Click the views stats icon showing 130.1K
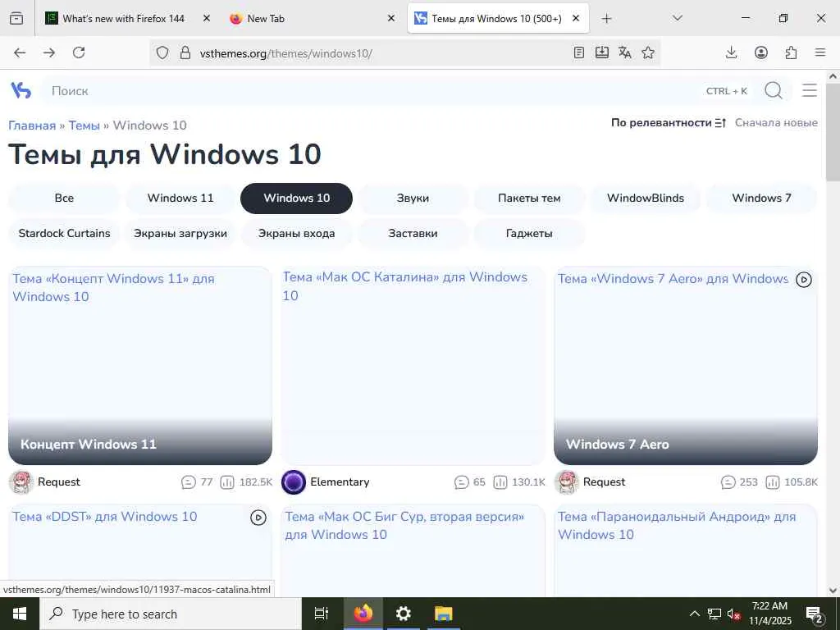This screenshot has width=840, height=630. pos(500,482)
